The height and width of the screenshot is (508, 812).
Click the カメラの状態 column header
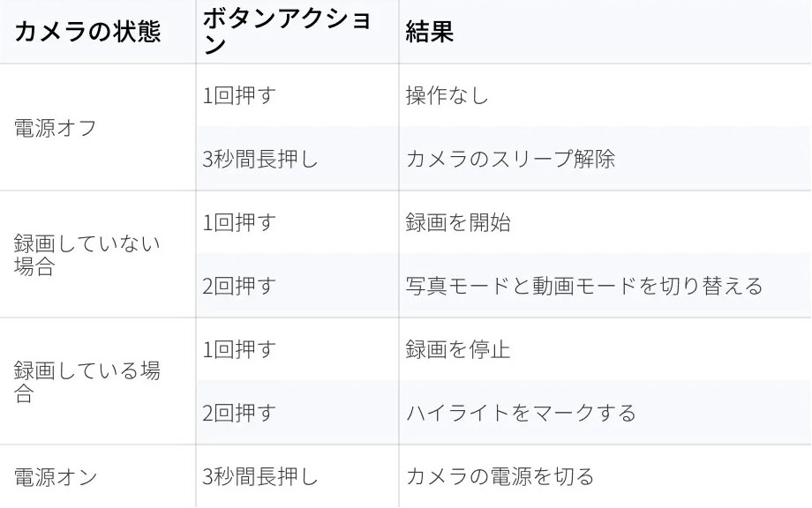(x=87, y=32)
